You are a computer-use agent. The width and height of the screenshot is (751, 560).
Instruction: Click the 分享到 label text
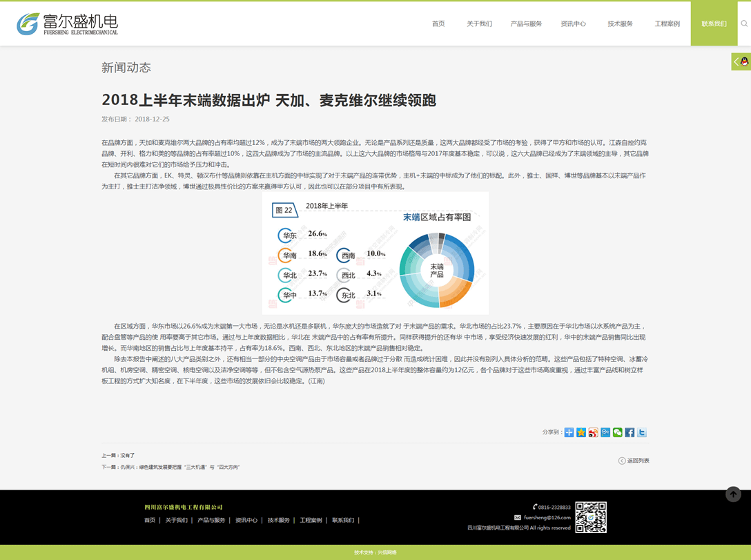(552, 432)
